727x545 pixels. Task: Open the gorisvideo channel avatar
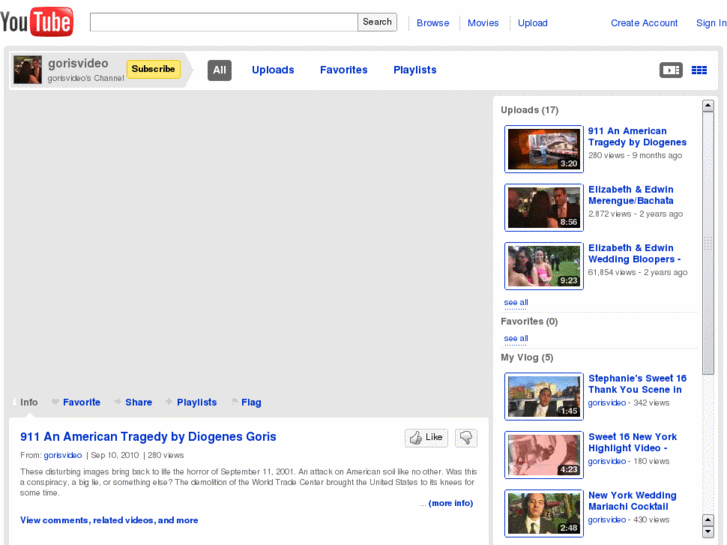[x=27, y=70]
